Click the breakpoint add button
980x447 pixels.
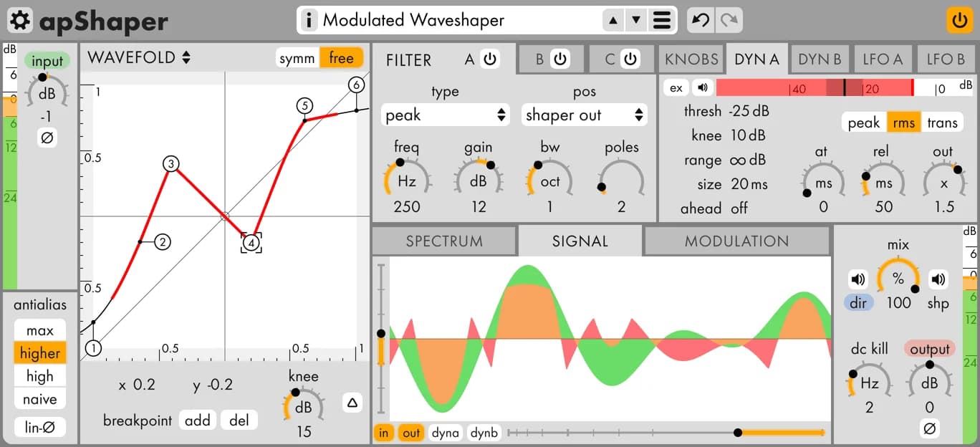(x=197, y=420)
